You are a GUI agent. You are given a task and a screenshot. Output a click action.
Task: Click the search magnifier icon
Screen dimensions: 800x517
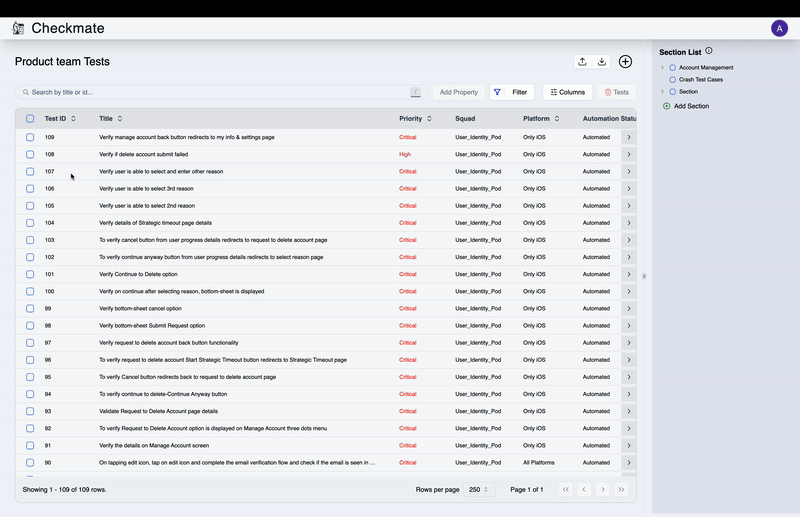tap(26, 92)
